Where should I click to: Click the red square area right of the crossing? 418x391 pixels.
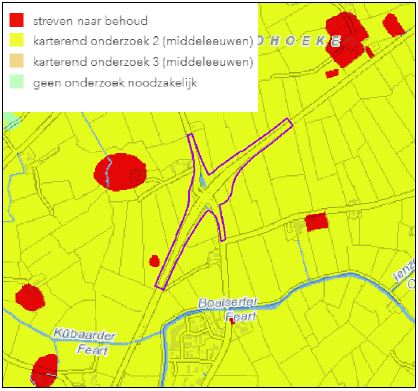(x=317, y=222)
